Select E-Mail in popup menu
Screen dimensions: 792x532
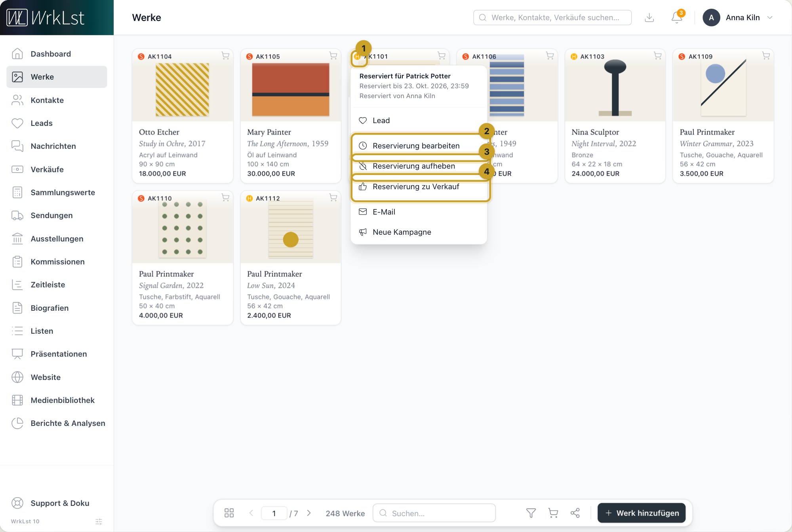[419, 212]
